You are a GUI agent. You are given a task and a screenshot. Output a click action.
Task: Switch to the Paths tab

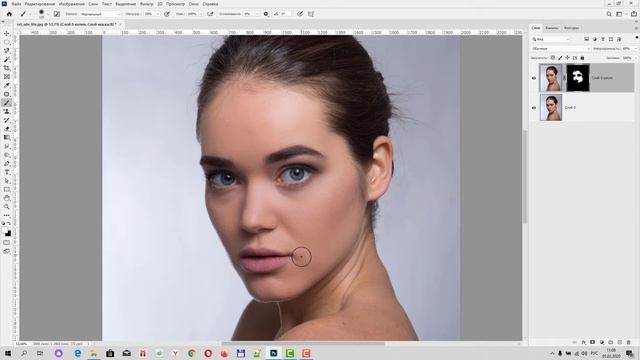(x=571, y=28)
